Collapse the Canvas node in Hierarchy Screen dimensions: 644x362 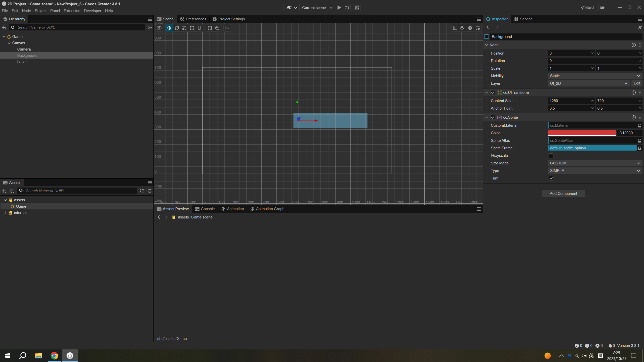point(9,43)
